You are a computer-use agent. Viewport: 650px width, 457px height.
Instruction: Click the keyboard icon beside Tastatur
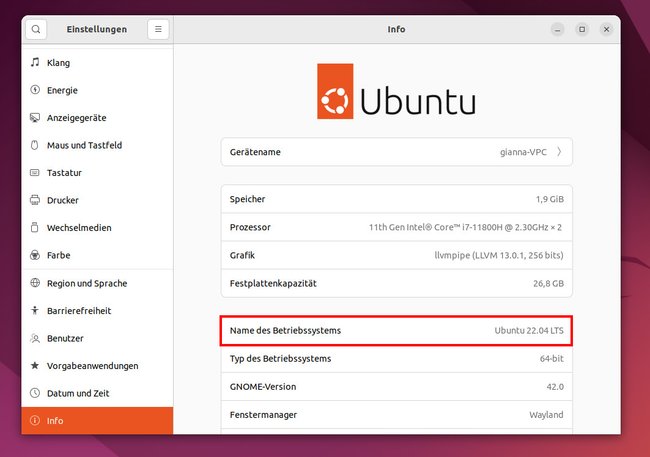click(x=35, y=173)
